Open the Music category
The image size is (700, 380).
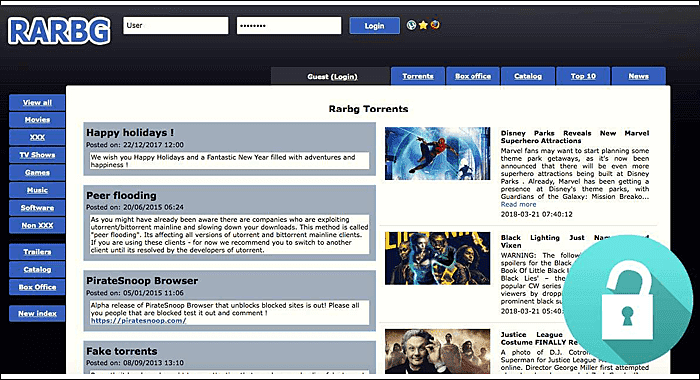[x=37, y=190]
